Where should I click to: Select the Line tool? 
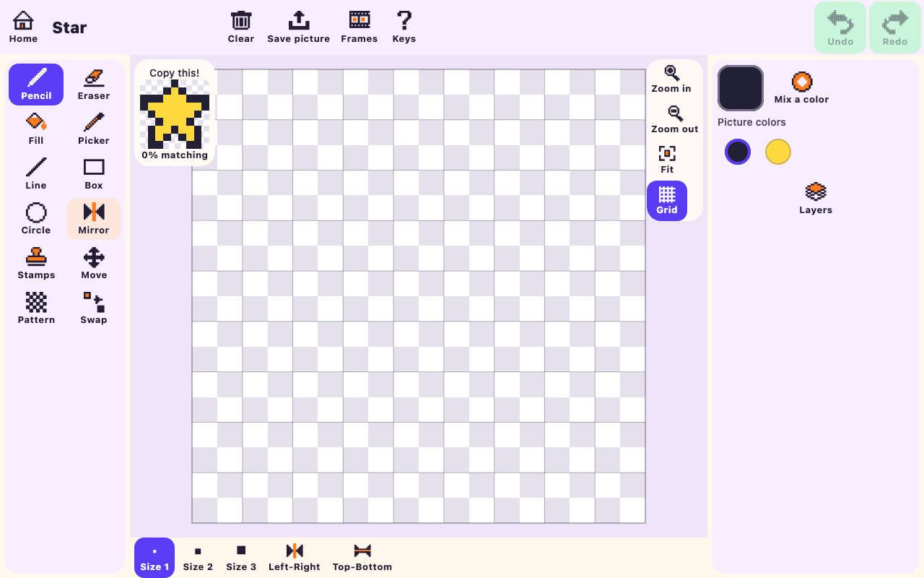(36, 174)
